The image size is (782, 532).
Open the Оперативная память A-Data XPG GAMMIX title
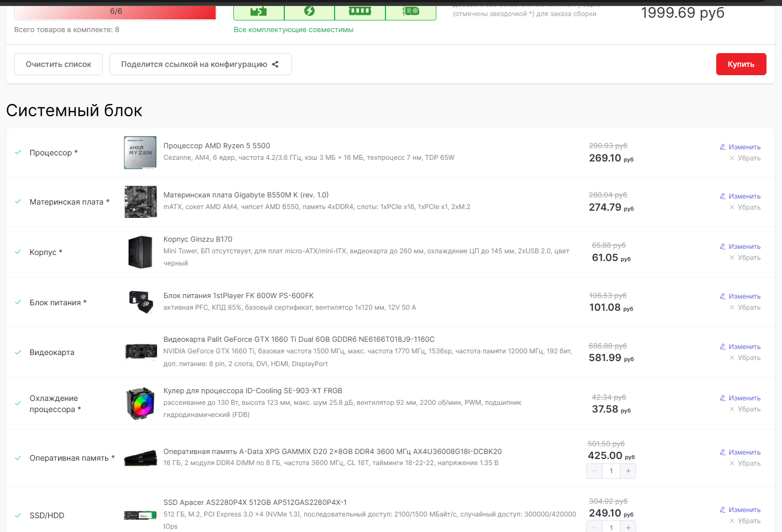[332, 452]
